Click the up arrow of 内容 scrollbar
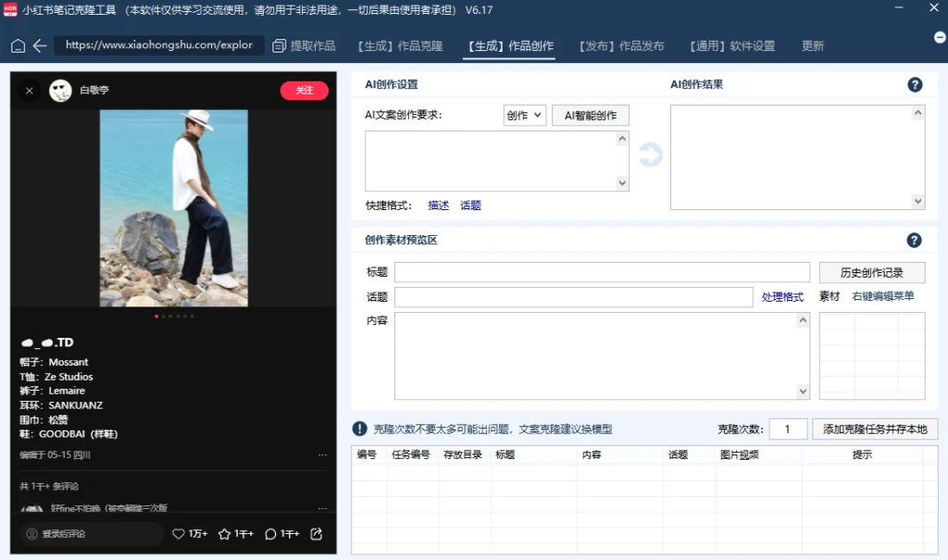 pyautogui.click(x=803, y=320)
